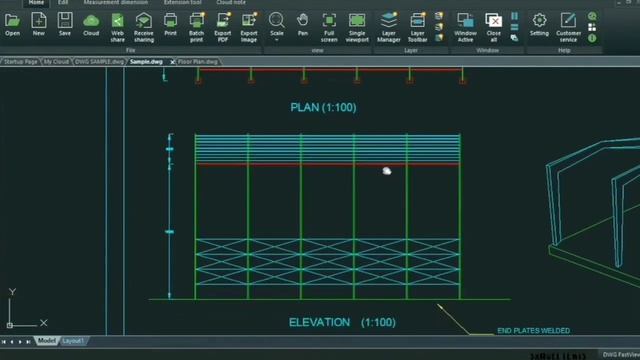Open a drawing file with Open icon
The image size is (640, 360).
pos(12,24)
